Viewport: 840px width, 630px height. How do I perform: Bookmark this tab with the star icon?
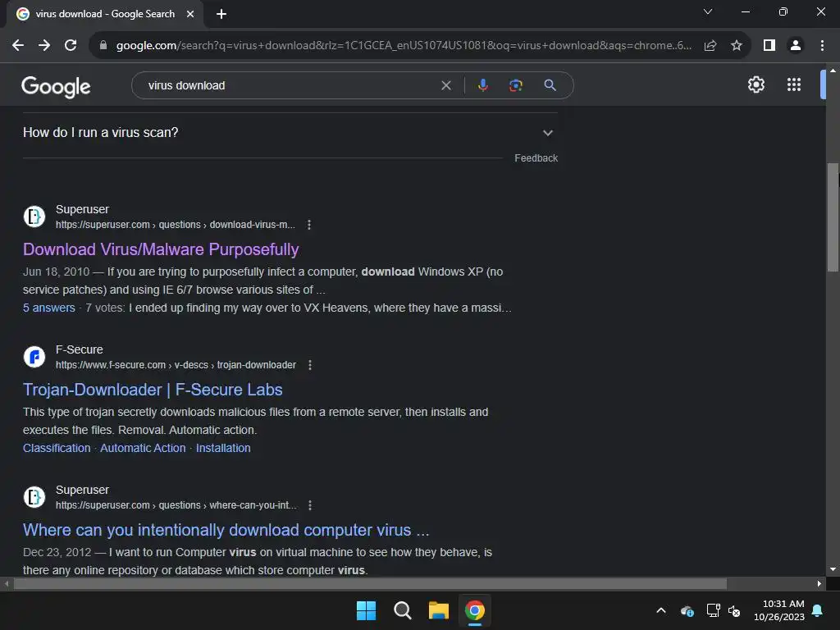click(737, 46)
